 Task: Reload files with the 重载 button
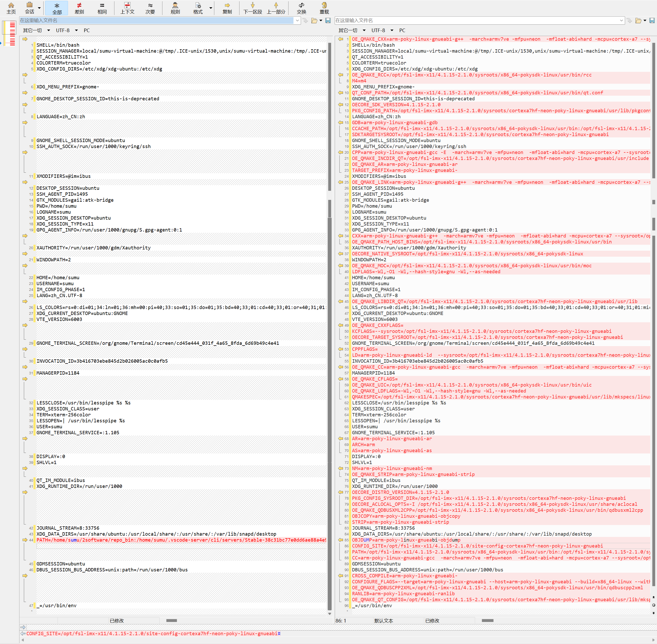tap(324, 8)
